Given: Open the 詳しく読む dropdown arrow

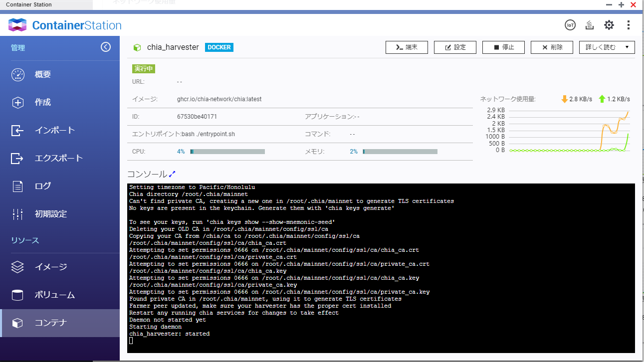Looking at the screenshot, I should 628,47.
